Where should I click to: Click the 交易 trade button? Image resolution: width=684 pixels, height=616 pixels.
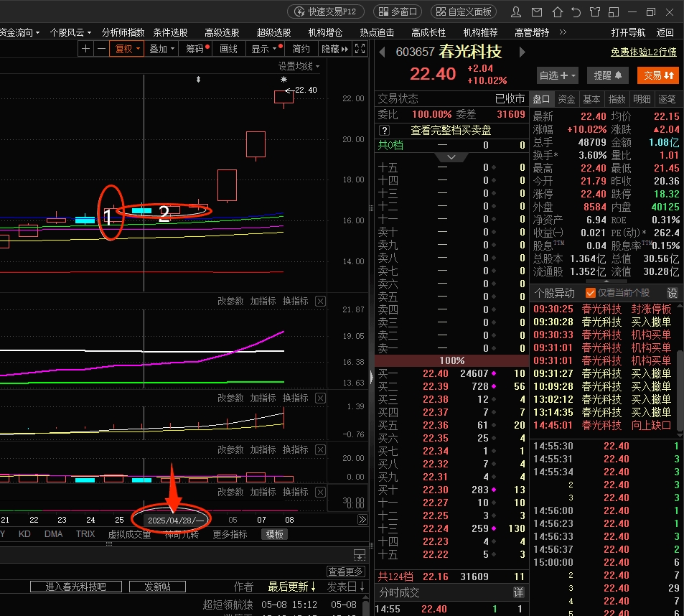(x=658, y=75)
